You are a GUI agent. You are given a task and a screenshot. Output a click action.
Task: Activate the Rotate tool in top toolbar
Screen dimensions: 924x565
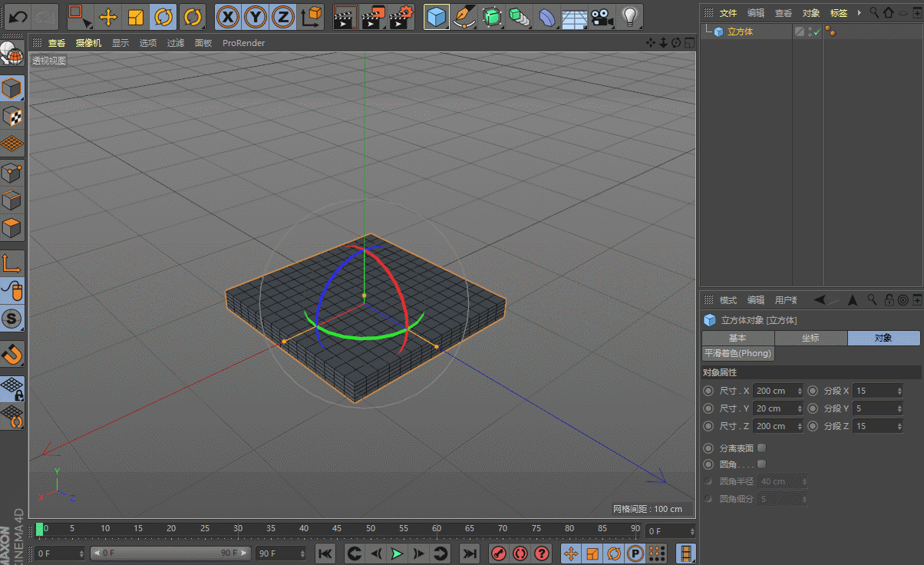coord(163,16)
